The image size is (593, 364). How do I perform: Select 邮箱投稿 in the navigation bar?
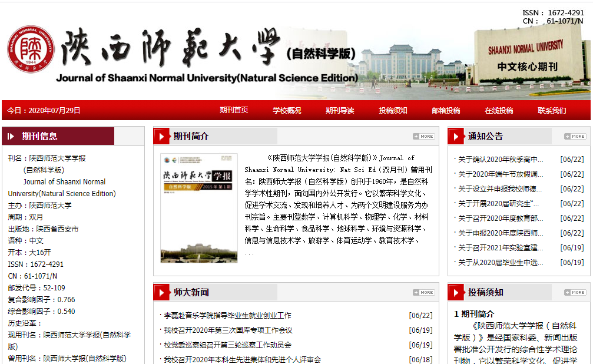coord(446,111)
